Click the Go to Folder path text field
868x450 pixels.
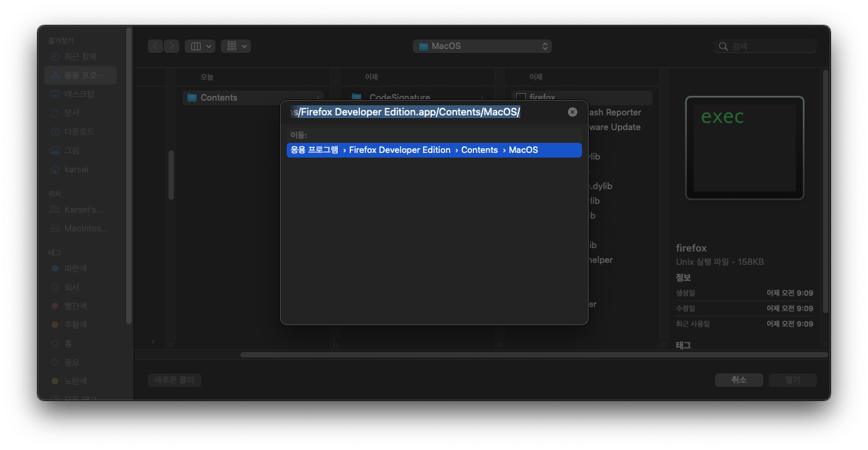427,112
